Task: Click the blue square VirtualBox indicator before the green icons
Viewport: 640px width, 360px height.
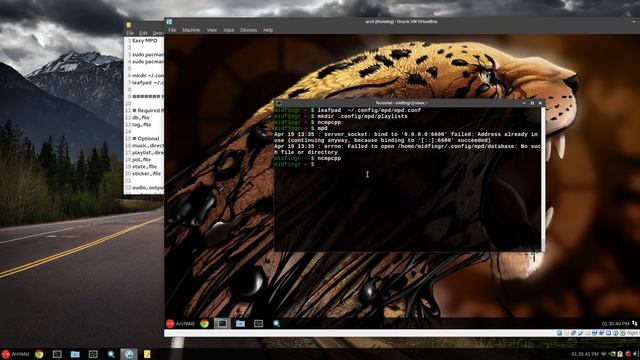Action: point(609,333)
